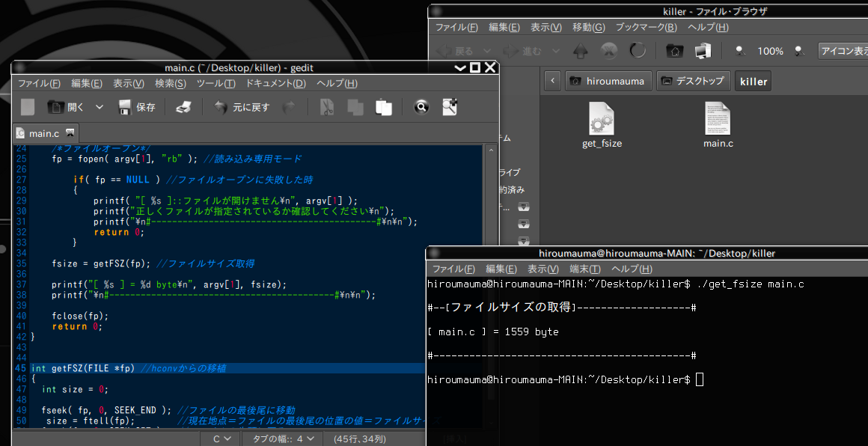Open file browser's ファイル(F) menu
This screenshot has height=446, width=868.
456,27
